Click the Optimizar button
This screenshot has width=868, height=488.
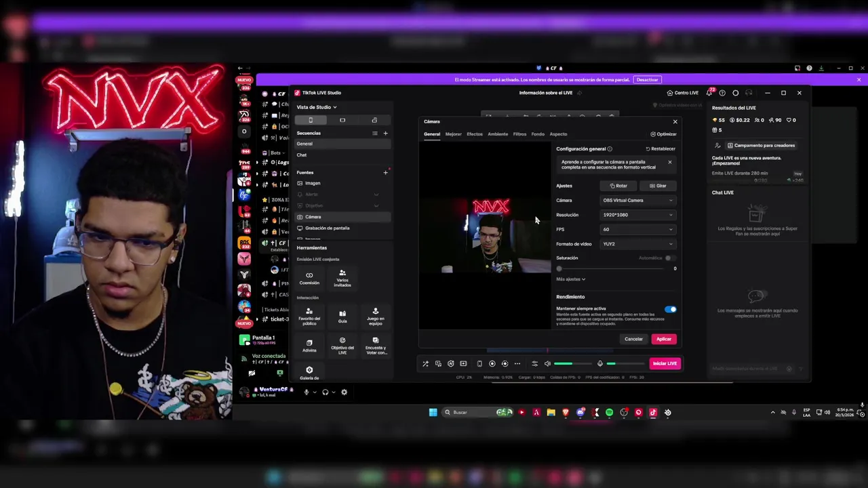(x=663, y=134)
